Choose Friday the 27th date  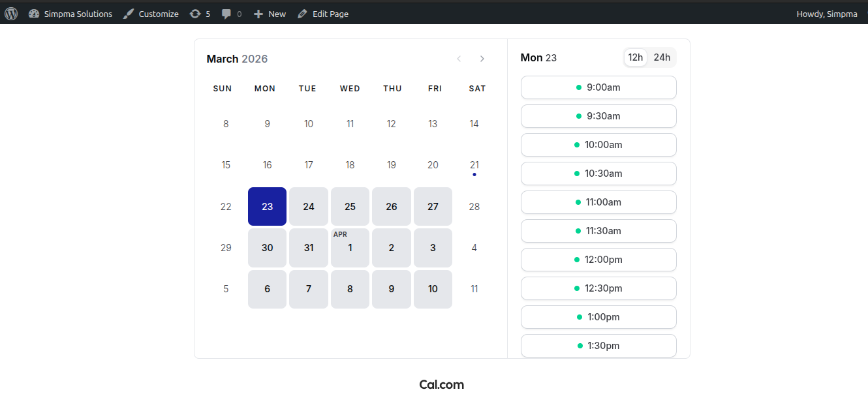[x=433, y=207]
